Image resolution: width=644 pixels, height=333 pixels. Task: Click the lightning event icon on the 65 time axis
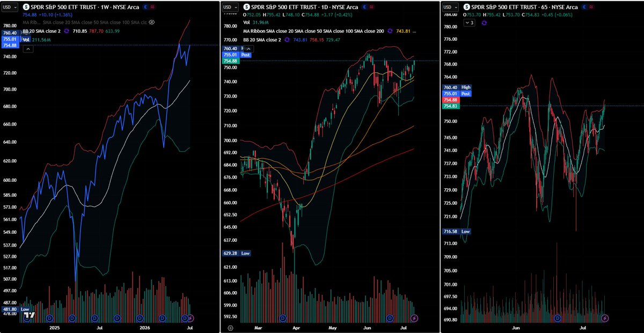605,319
